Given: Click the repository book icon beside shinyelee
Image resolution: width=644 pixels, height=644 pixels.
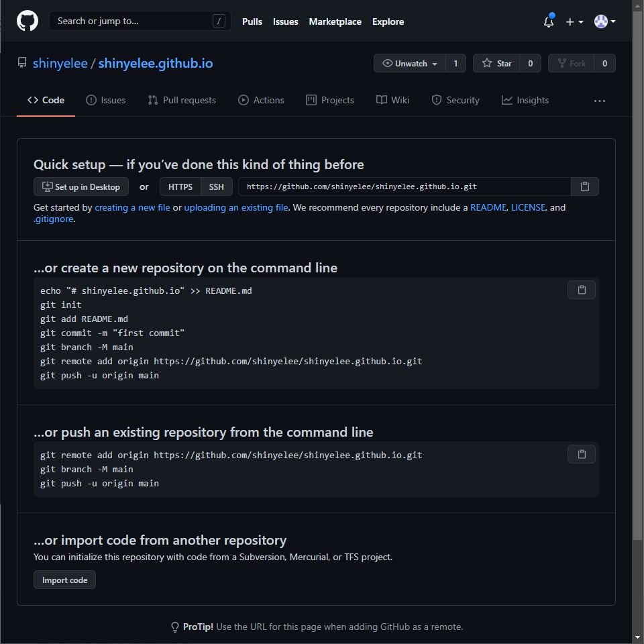Looking at the screenshot, I should [x=21, y=63].
